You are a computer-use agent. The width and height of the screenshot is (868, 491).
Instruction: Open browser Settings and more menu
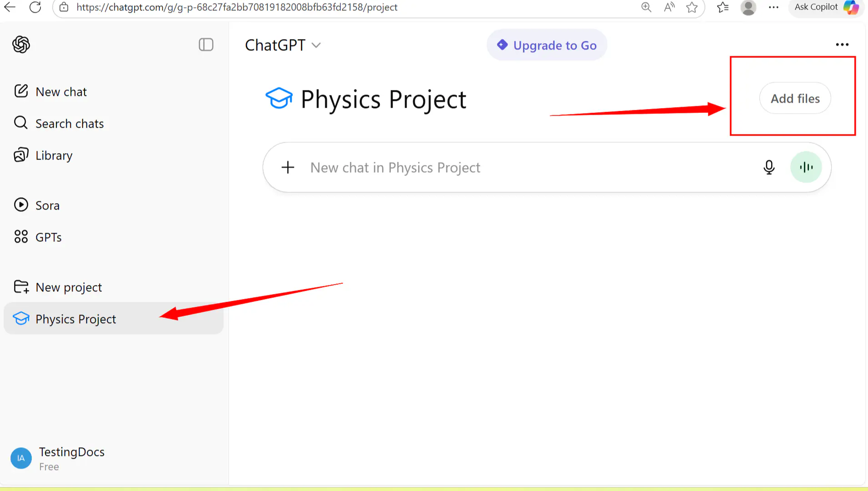pyautogui.click(x=773, y=7)
